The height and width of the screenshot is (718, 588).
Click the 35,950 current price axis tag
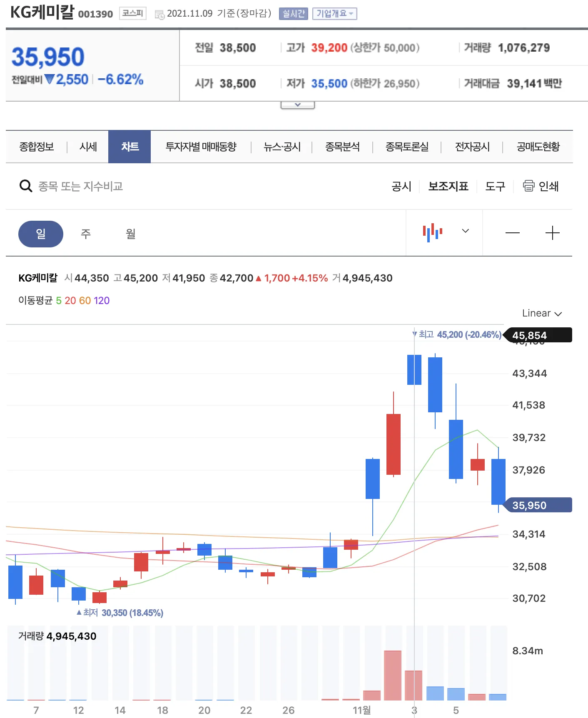pyautogui.click(x=538, y=505)
